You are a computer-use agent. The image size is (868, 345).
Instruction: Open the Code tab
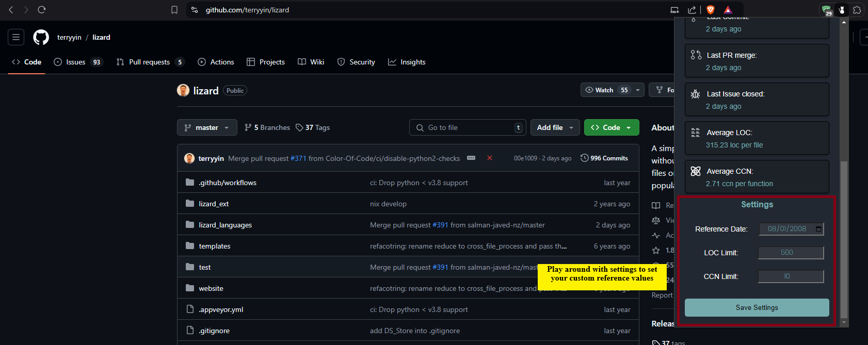[x=27, y=62]
